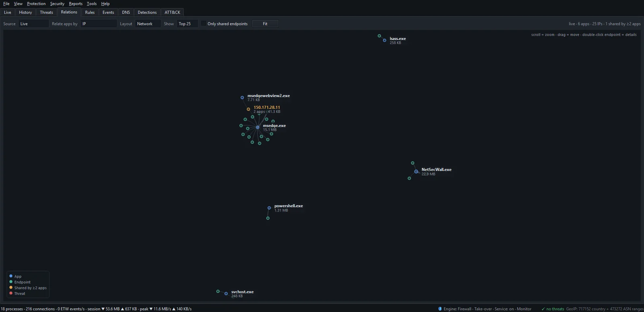The width and height of the screenshot is (644, 312).
Task: Open the View menu
Action: 18,4
